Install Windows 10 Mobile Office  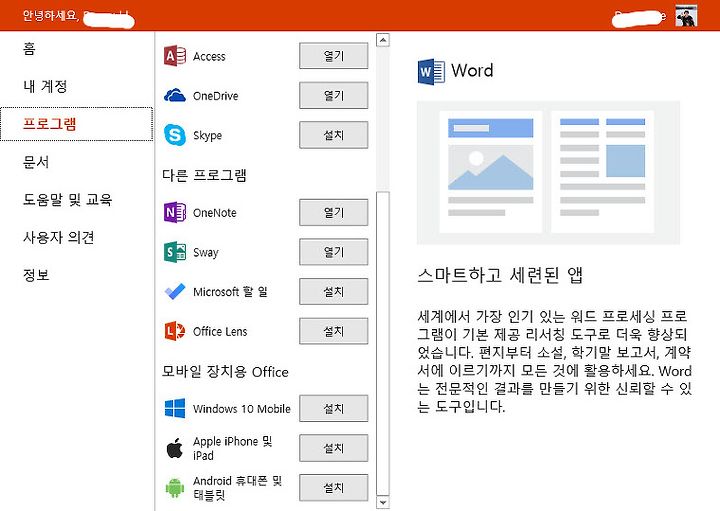point(333,408)
